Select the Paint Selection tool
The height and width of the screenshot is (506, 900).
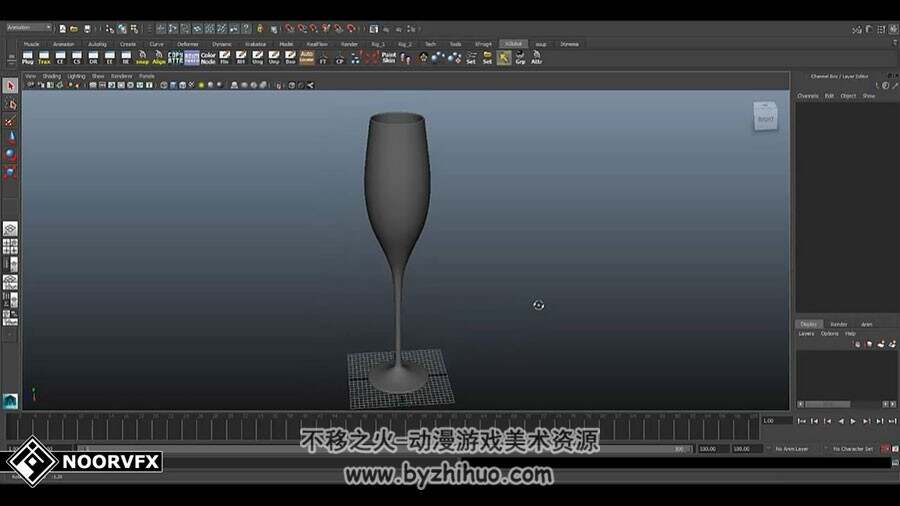[x=10, y=121]
